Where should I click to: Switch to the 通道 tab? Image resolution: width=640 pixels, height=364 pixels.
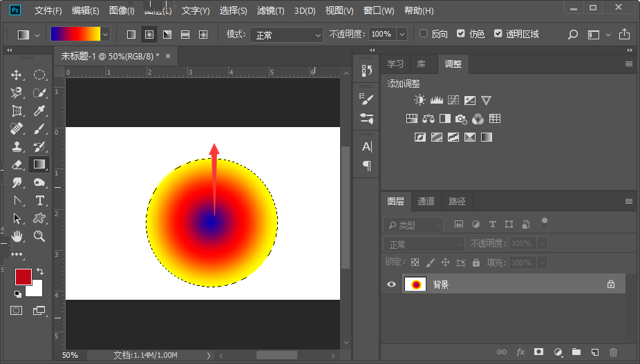click(426, 201)
